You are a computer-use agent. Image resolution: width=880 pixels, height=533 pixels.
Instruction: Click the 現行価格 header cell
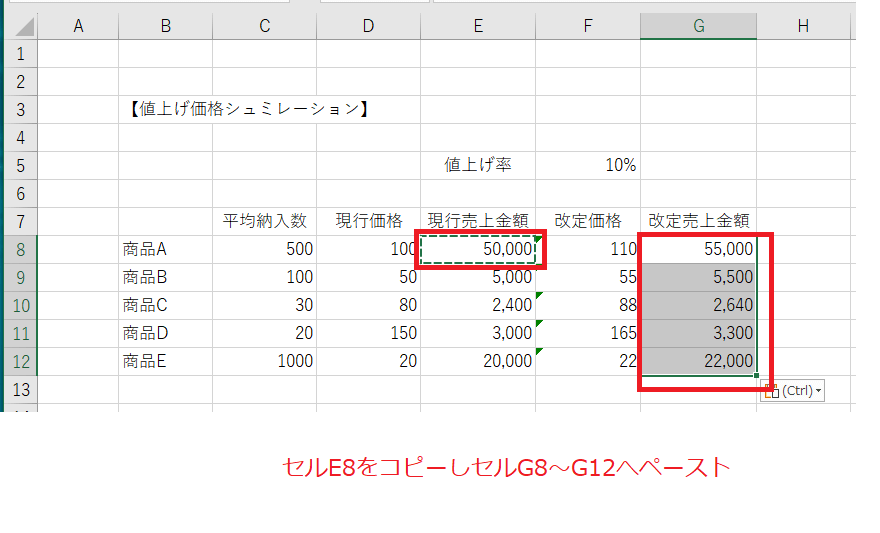click(x=368, y=222)
